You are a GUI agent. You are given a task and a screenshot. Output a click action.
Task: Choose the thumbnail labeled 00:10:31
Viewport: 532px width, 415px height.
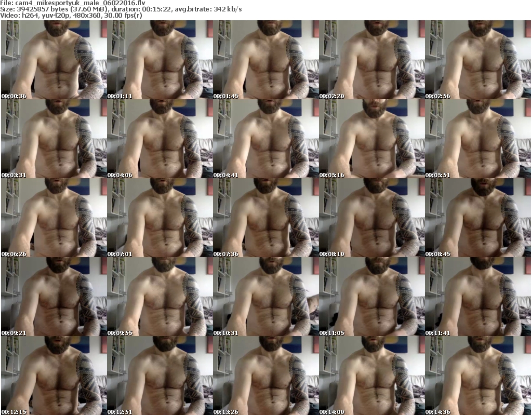[x=266, y=297]
